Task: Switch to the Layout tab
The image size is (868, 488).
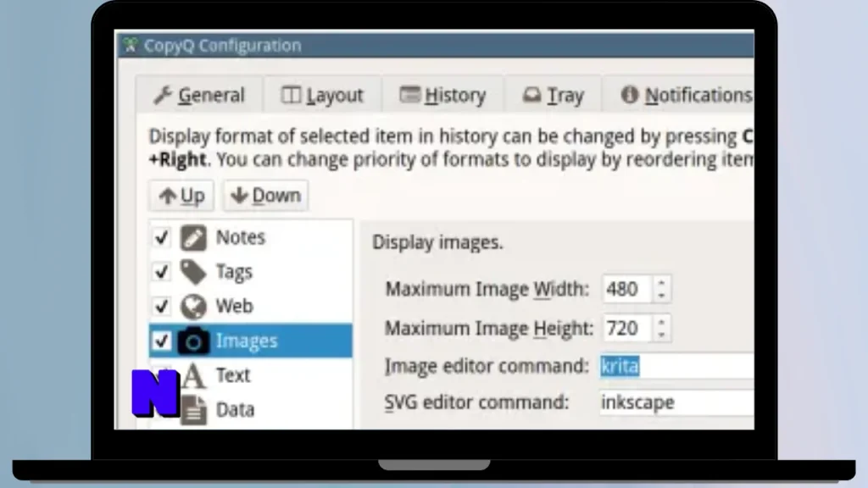Action: [323, 95]
